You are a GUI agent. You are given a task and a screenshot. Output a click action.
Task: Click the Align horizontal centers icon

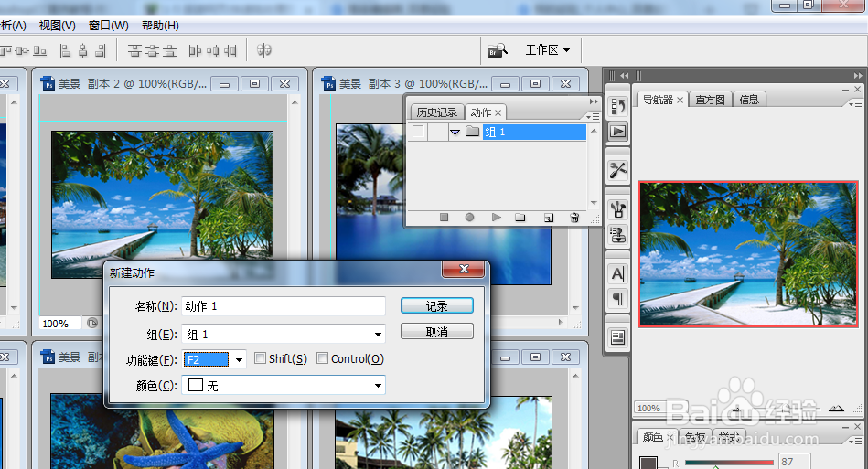coord(83,51)
